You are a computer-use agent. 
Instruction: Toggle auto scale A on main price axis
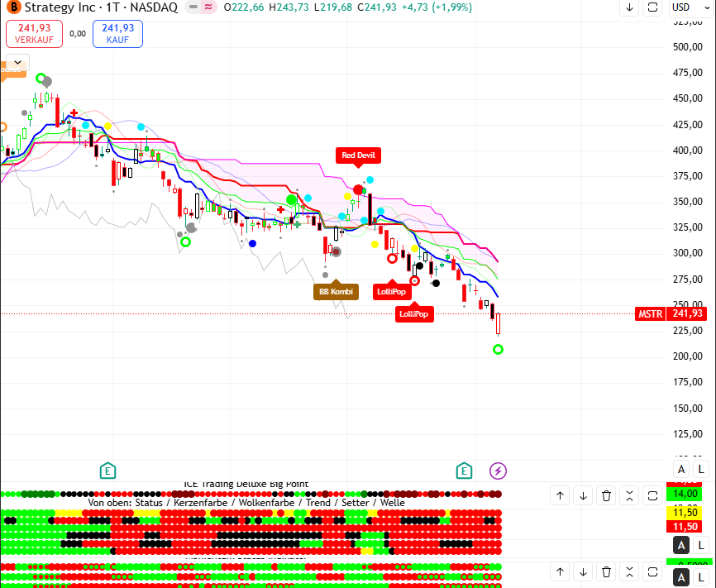pyautogui.click(x=682, y=470)
